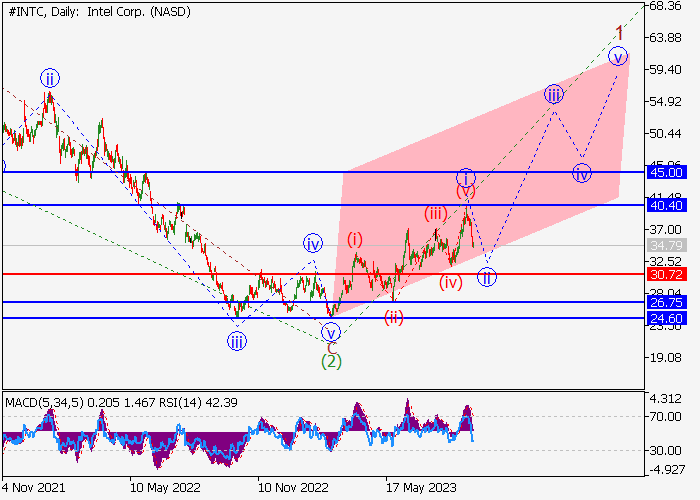Screen dimensions: 700x500
Task: Click the -4.927 indicator scale value
Action: point(665,469)
